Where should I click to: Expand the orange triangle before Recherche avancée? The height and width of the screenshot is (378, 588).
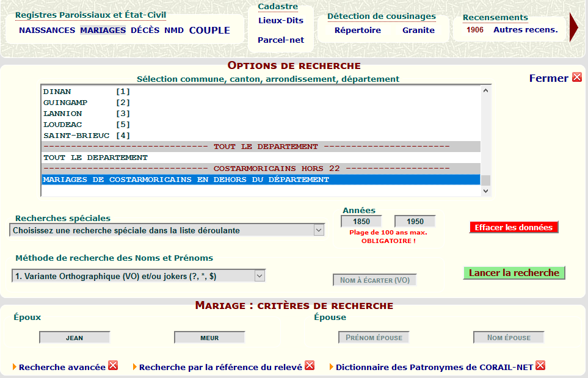(x=15, y=367)
